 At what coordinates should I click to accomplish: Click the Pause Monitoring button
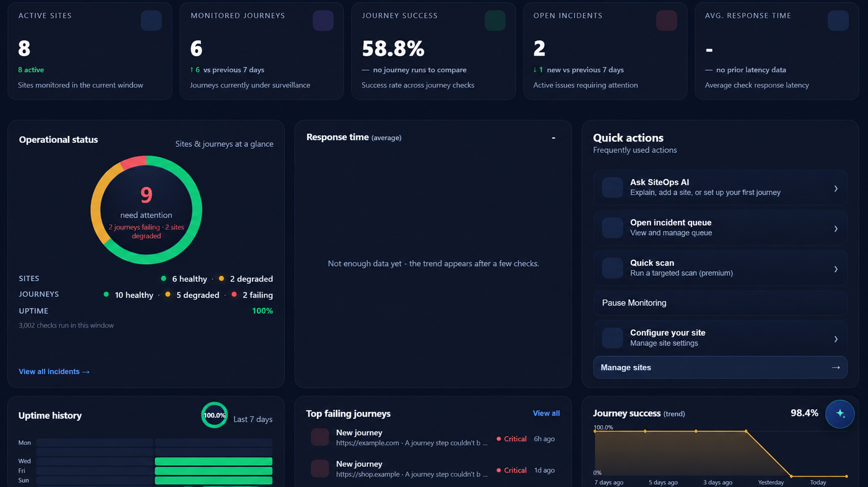(720, 303)
